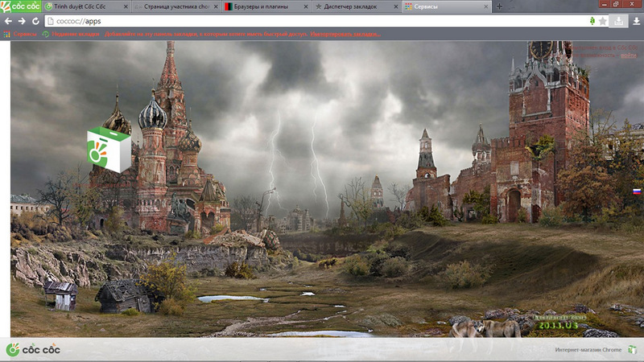Switch to the Диспетчер закладок tab
Image resolution: width=644 pixels, height=362 pixels.
click(x=356, y=6)
